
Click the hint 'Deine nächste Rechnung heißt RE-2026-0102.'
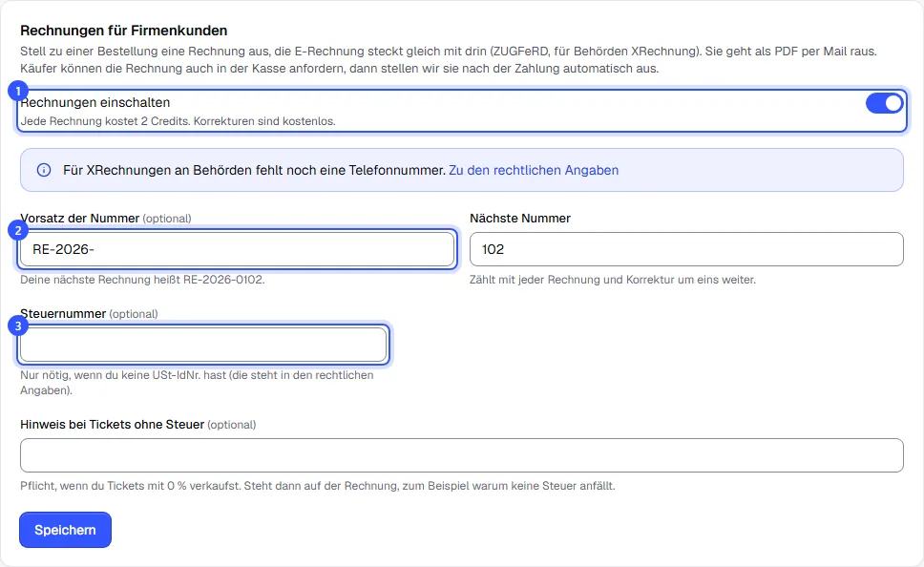click(x=142, y=280)
